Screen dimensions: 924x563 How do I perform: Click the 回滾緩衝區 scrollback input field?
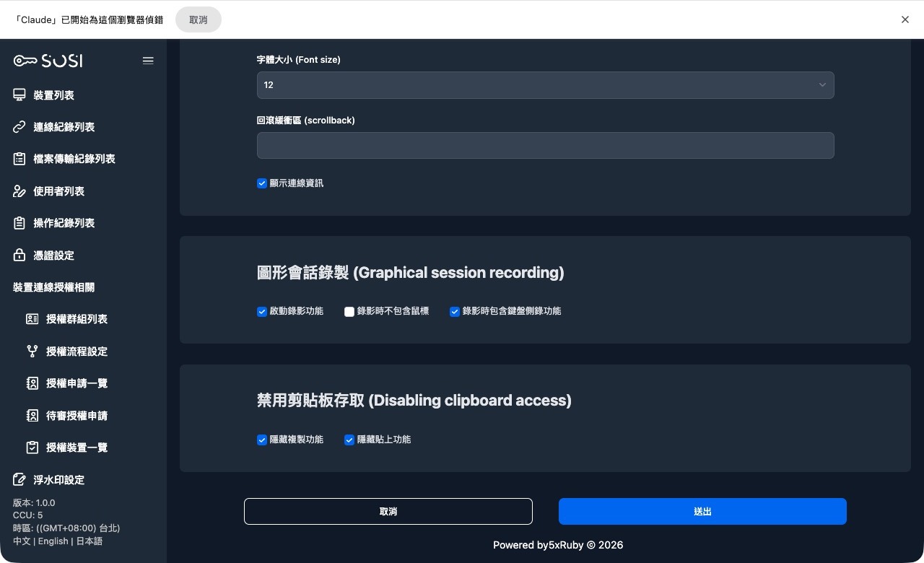click(x=545, y=145)
